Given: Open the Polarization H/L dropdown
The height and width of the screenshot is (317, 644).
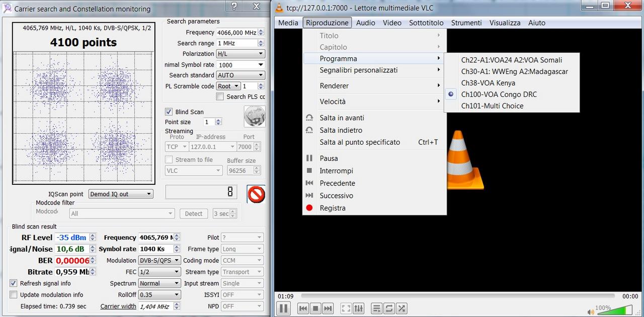Looking at the screenshot, I should (240, 54).
